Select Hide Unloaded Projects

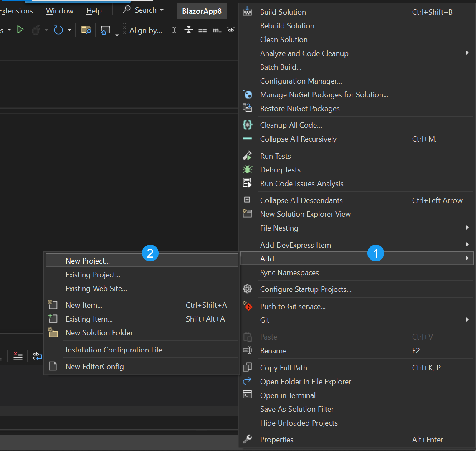(x=357, y=423)
